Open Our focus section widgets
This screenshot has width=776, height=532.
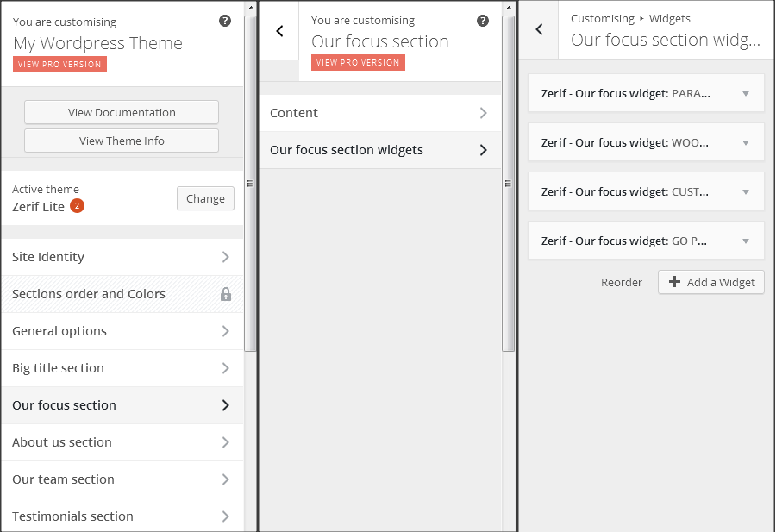pyautogui.click(x=379, y=149)
